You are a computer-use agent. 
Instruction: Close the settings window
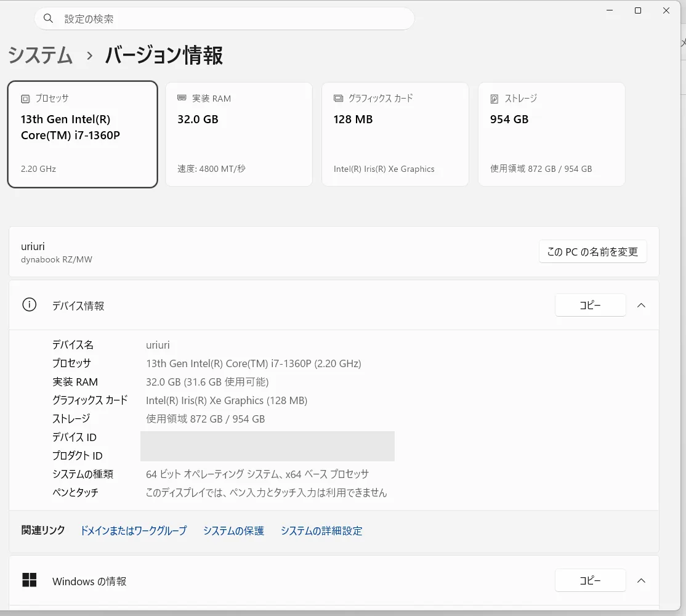tap(666, 10)
